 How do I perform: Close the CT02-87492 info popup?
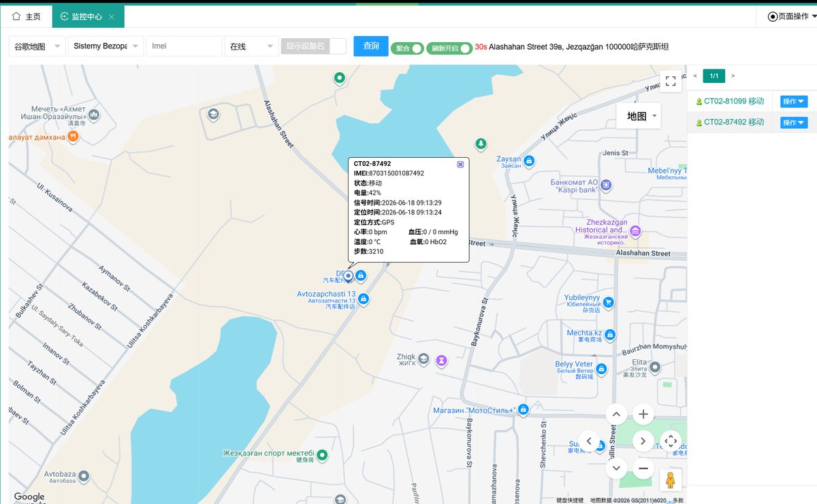pyautogui.click(x=460, y=164)
